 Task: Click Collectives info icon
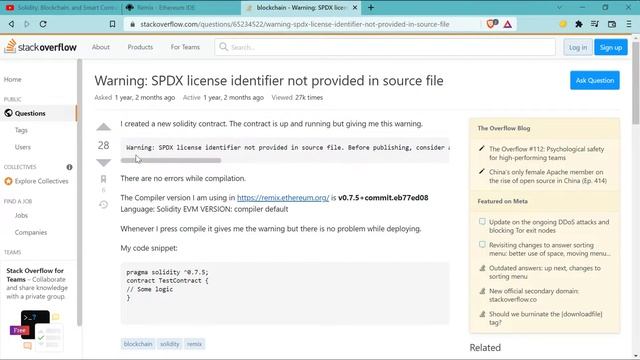click(x=69, y=167)
